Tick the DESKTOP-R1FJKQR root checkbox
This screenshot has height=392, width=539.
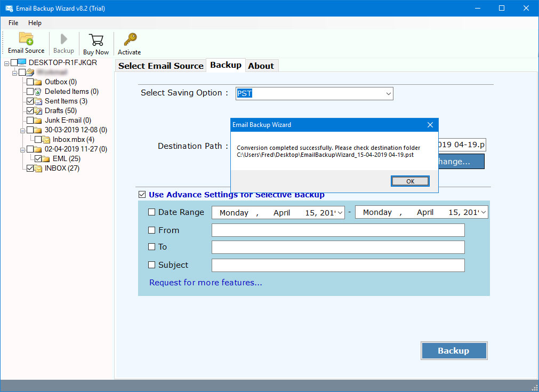pos(14,62)
